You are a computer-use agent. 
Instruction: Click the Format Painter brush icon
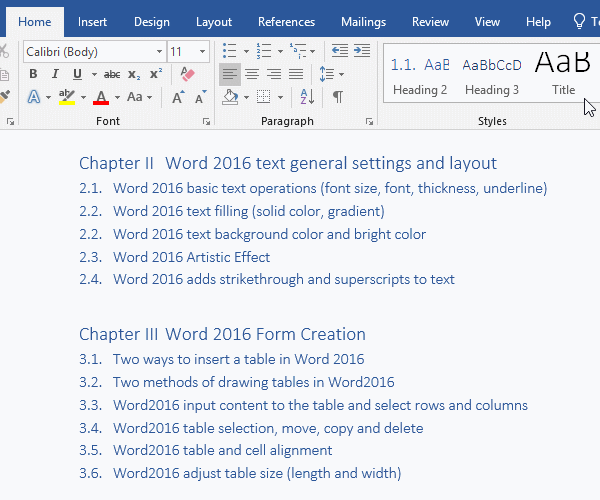(x=5, y=96)
